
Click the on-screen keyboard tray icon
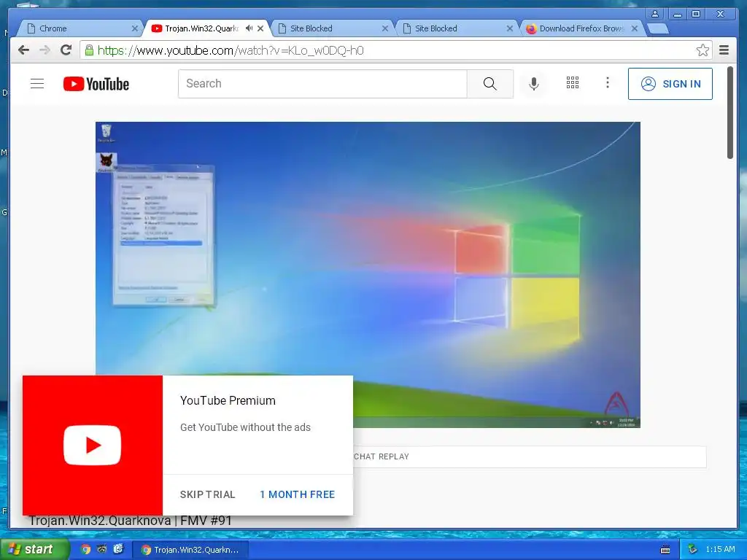(x=665, y=550)
